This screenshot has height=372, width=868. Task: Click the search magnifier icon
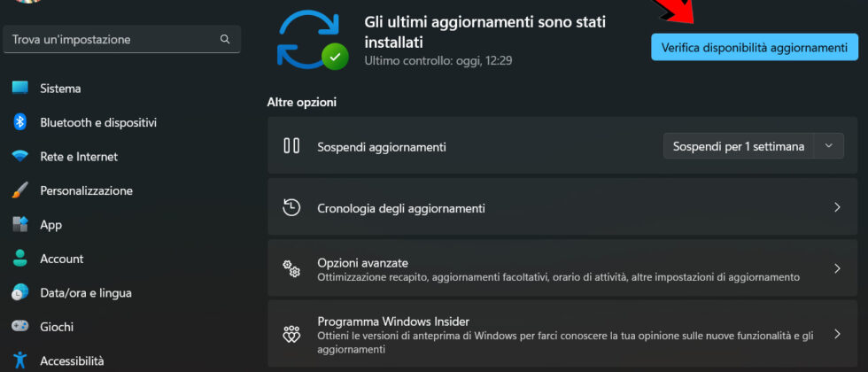click(225, 40)
